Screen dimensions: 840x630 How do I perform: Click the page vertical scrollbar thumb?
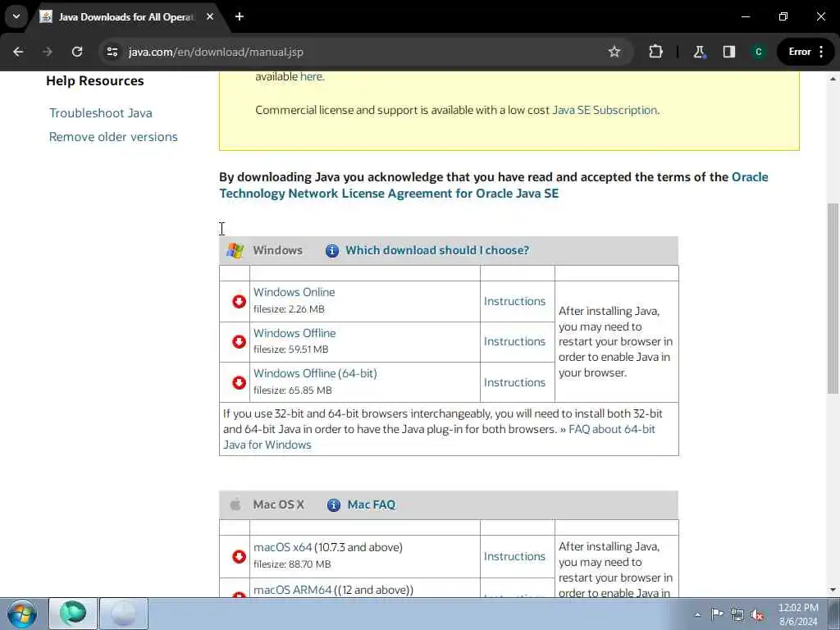point(833,299)
